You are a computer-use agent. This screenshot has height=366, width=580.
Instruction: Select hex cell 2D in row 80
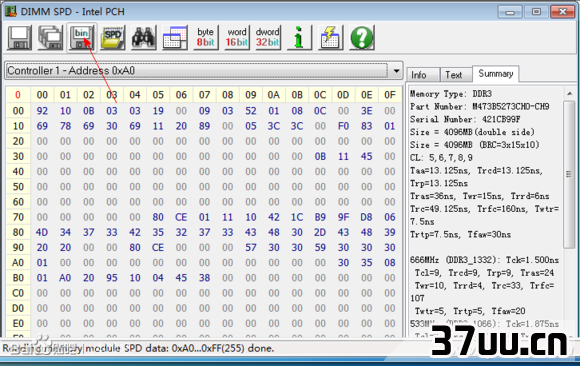(x=320, y=232)
